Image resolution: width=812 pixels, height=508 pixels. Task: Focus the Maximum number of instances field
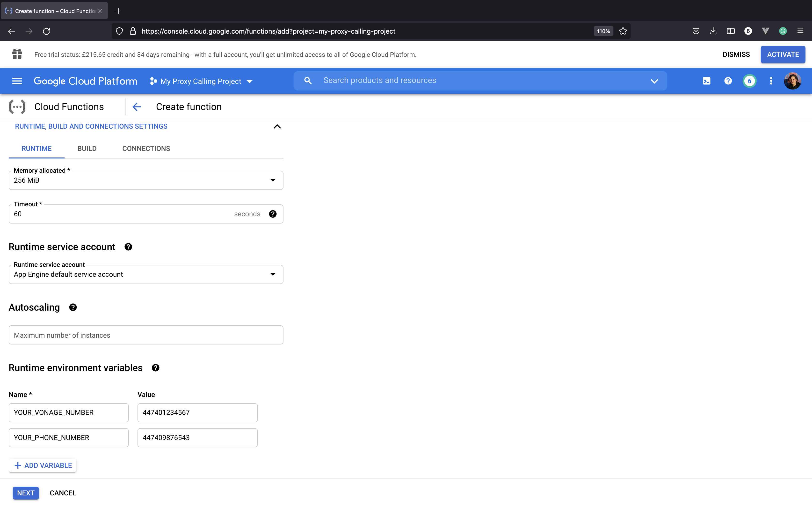146,335
